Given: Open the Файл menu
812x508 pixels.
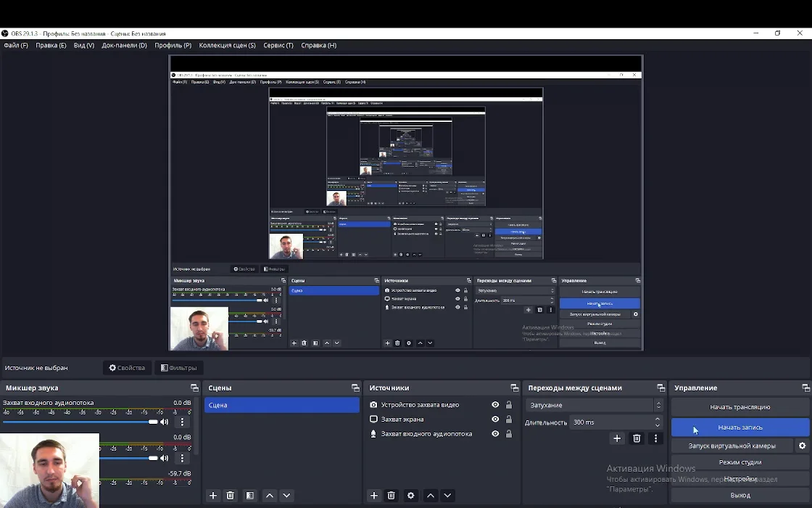Looking at the screenshot, I should point(16,46).
